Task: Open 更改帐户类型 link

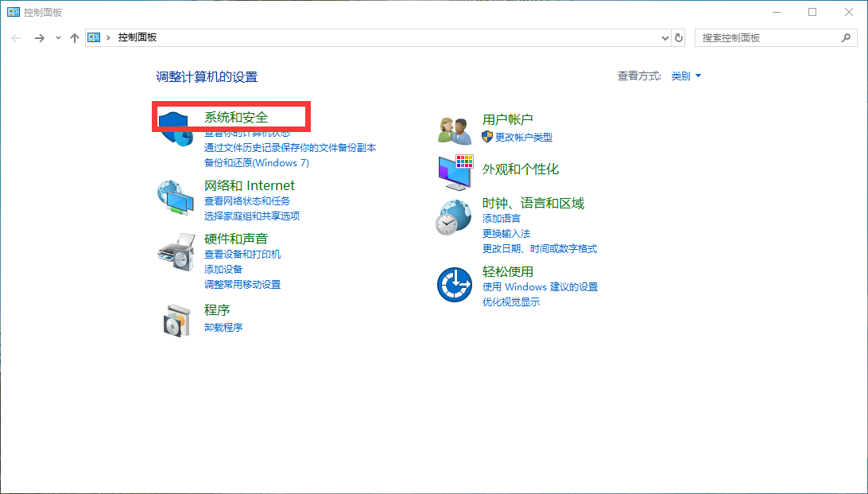Action: (x=523, y=138)
